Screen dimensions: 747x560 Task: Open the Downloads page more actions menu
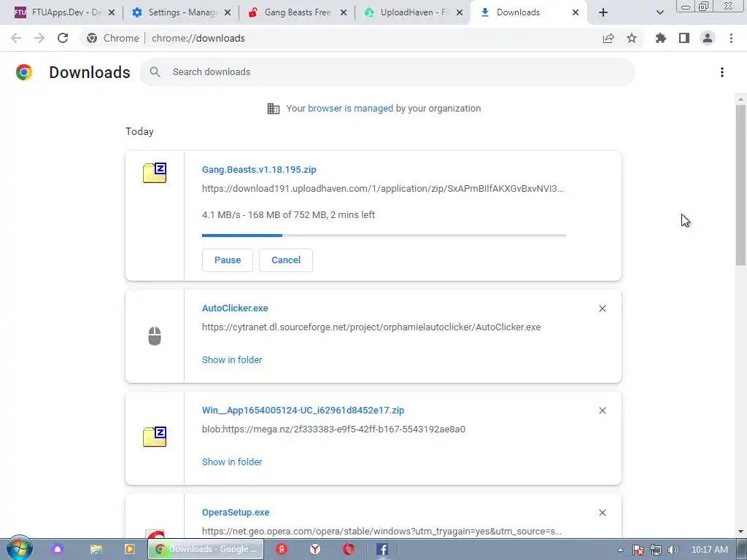[722, 72]
